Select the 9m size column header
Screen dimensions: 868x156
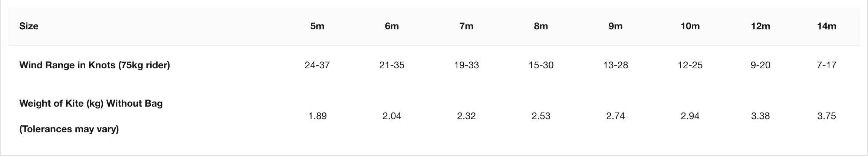point(615,26)
